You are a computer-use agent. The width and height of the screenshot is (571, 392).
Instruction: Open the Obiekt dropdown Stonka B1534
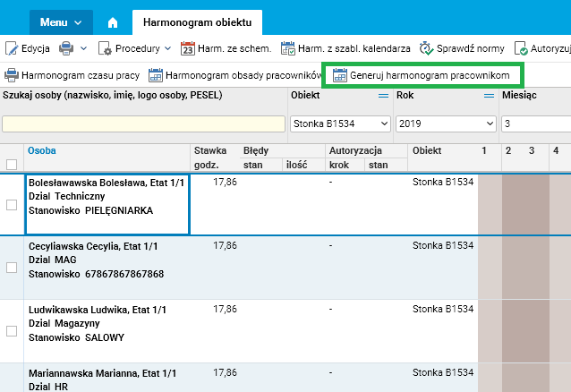(x=341, y=124)
